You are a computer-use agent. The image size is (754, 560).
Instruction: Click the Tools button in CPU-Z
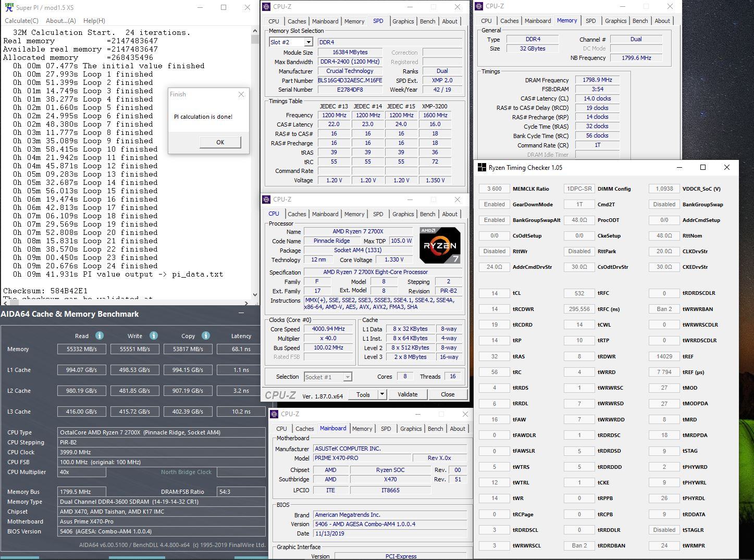click(363, 394)
